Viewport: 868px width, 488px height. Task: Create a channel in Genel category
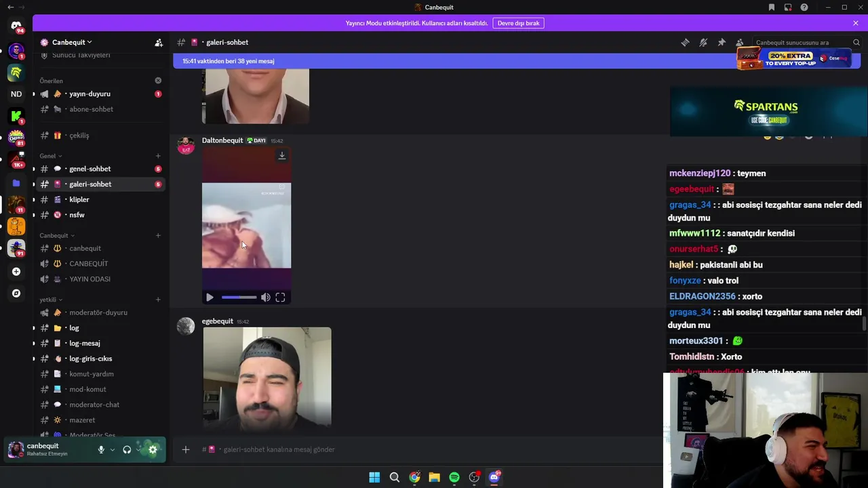click(158, 156)
